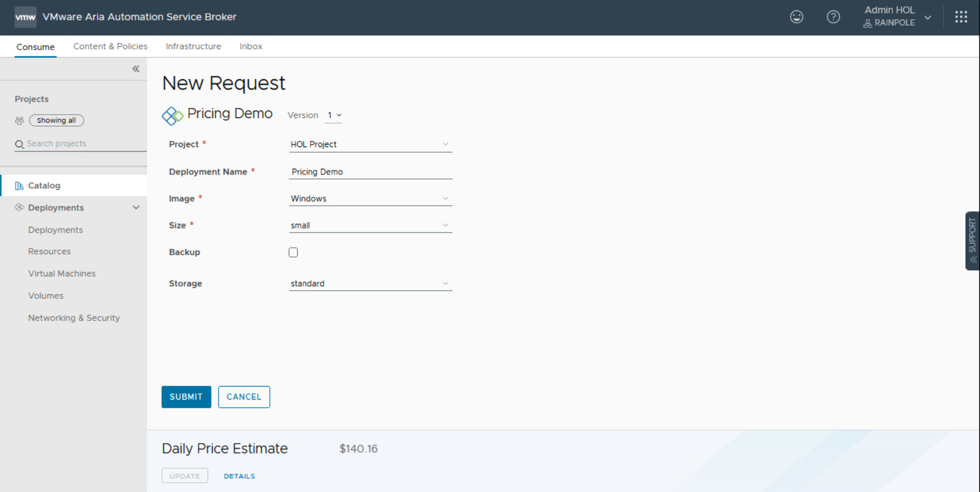
Task: Collapse the Deployments section in sidebar
Action: coord(136,208)
